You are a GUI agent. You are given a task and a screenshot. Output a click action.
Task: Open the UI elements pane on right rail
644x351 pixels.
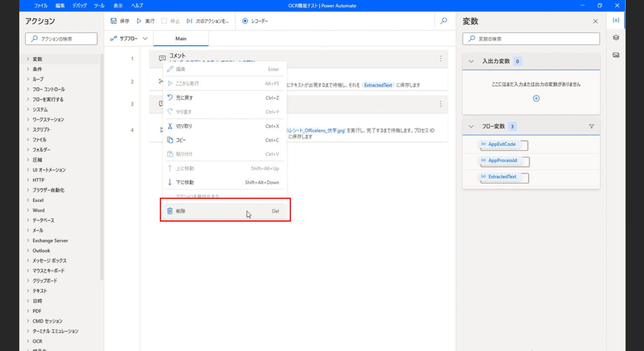pos(615,37)
